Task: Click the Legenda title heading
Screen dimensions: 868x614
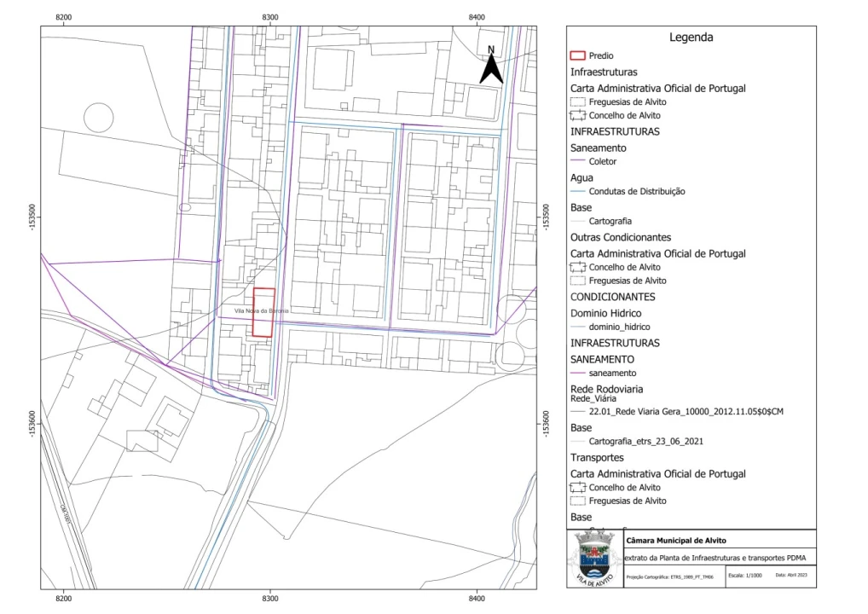Action: (691, 38)
